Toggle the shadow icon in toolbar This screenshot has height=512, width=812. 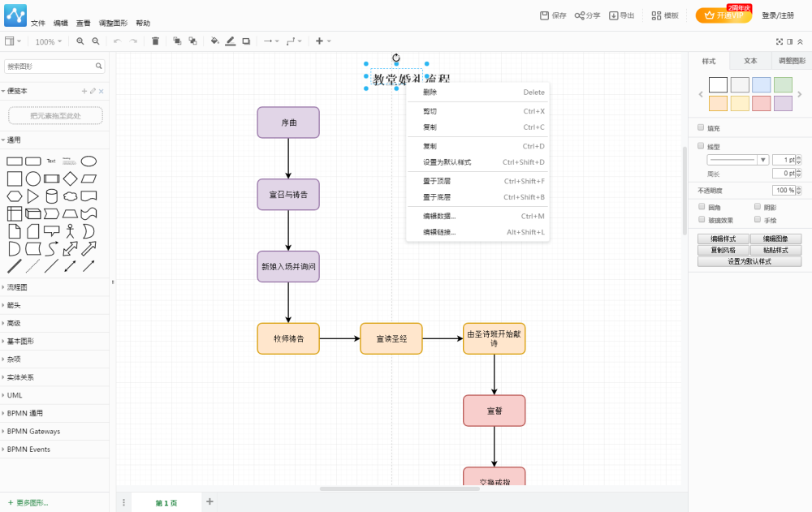[x=247, y=41]
